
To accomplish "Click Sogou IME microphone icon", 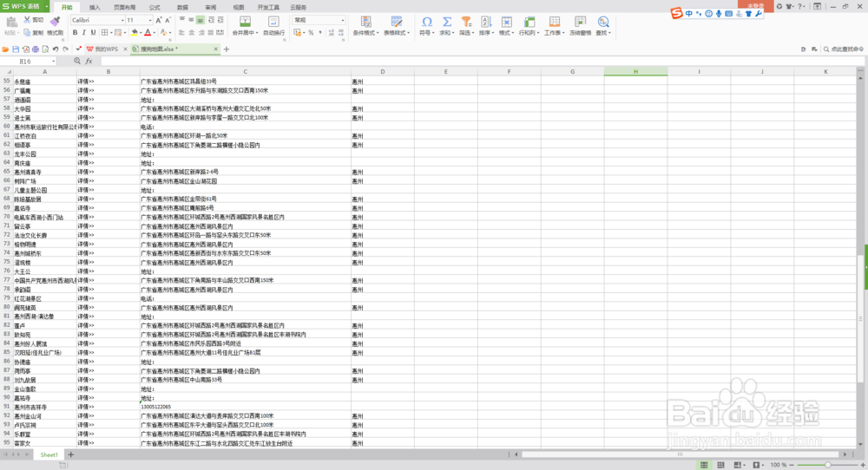I will (719, 13).
